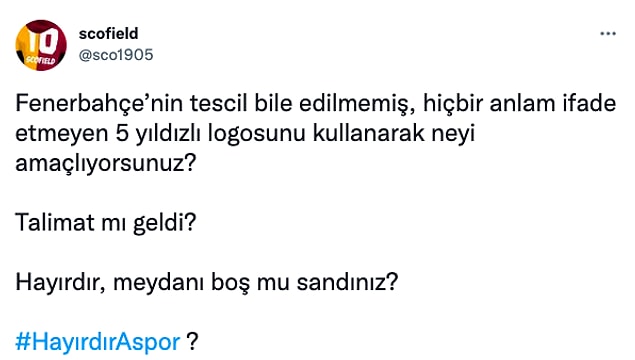Select the line 'Talimat mı geldi?'
This screenshot has width=635, height=360.
click(x=106, y=222)
